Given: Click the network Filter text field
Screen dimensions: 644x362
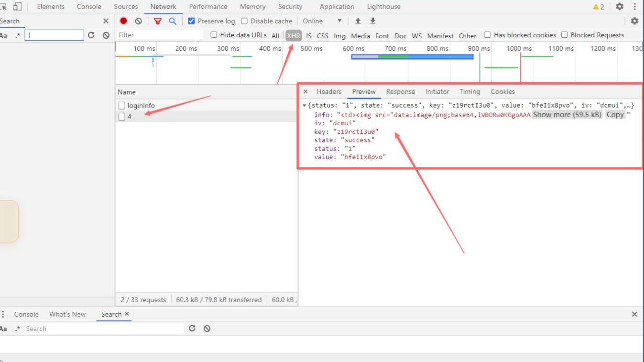Looking at the screenshot, I should (x=160, y=35).
